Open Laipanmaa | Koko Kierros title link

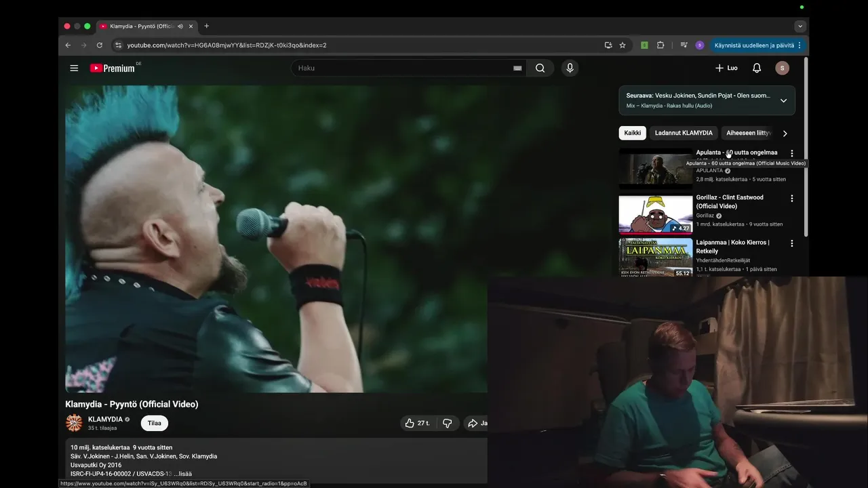732,247
